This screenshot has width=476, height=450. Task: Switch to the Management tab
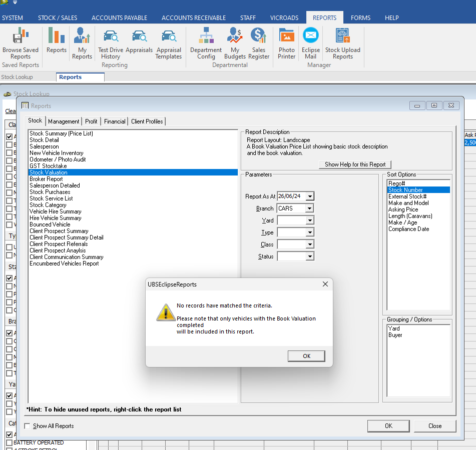click(64, 121)
